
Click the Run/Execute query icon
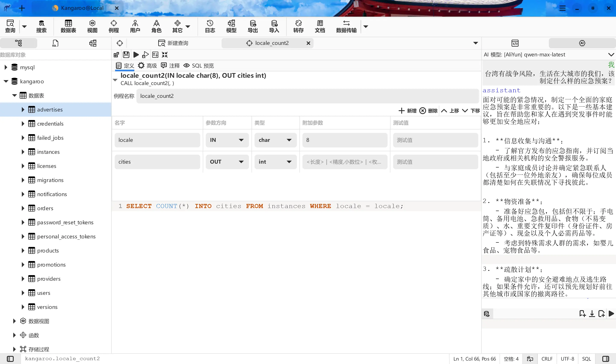click(x=136, y=55)
